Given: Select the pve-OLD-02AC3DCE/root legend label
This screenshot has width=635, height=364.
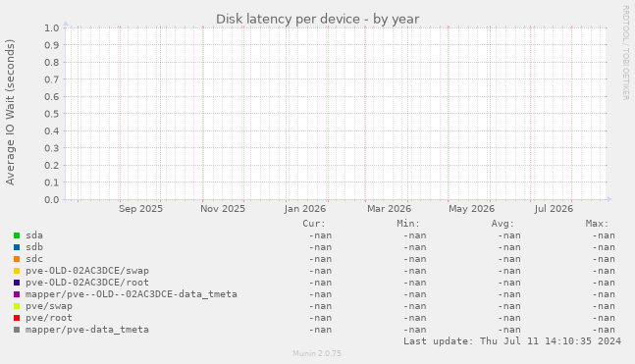Looking at the screenshot, I should coord(87,283).
